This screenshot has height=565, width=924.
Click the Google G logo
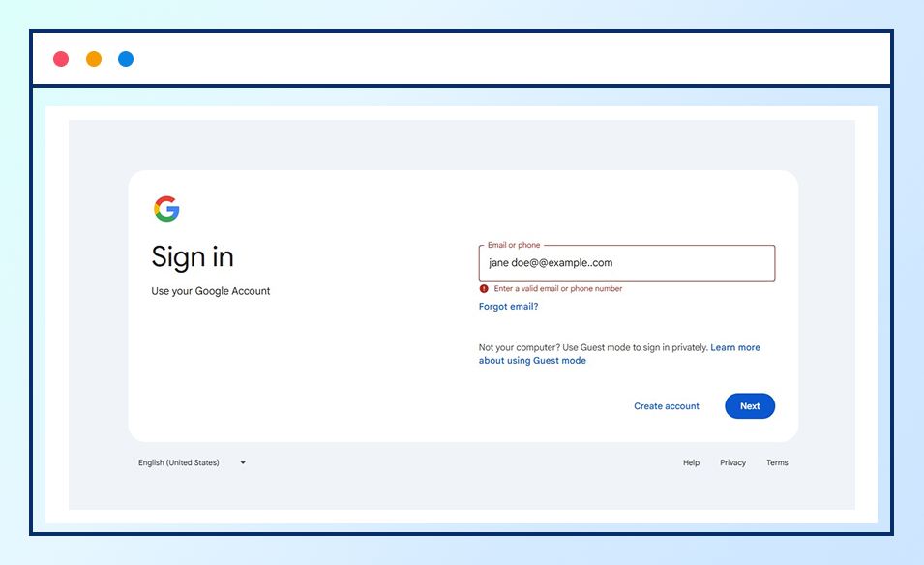165,208
